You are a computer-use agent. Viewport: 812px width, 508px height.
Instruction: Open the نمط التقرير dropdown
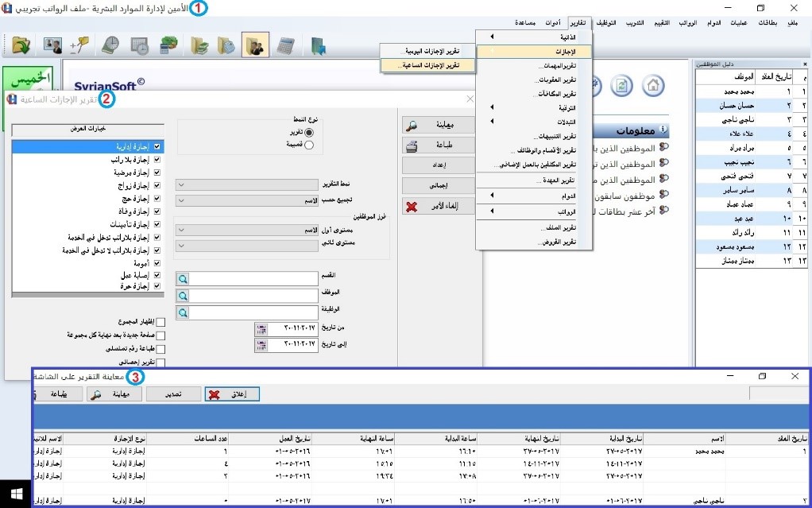click(247, 185)
